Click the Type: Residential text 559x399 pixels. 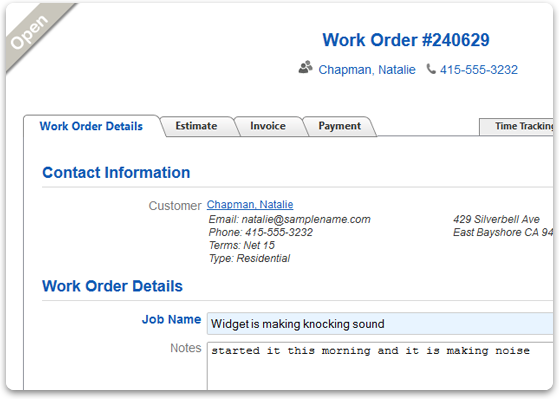[249, 258]
